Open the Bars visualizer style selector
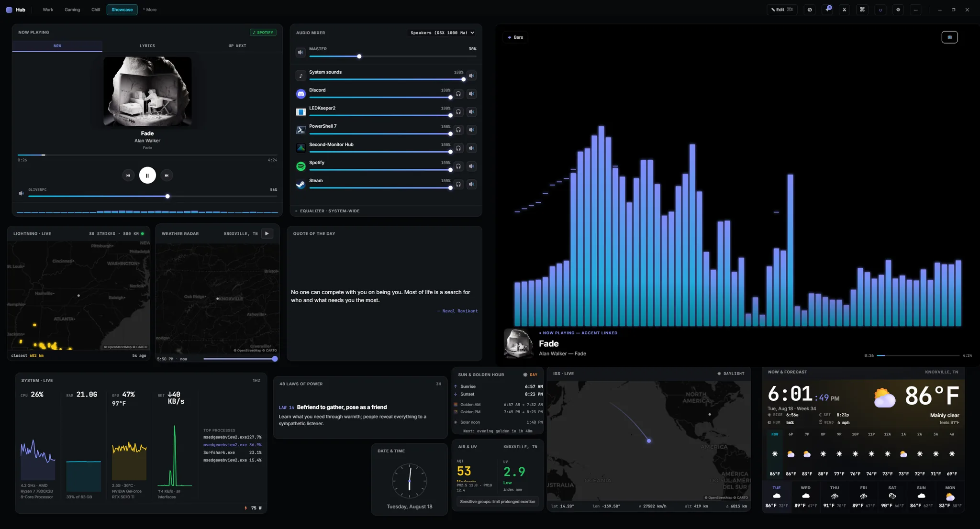 click(x=515, y=37)
